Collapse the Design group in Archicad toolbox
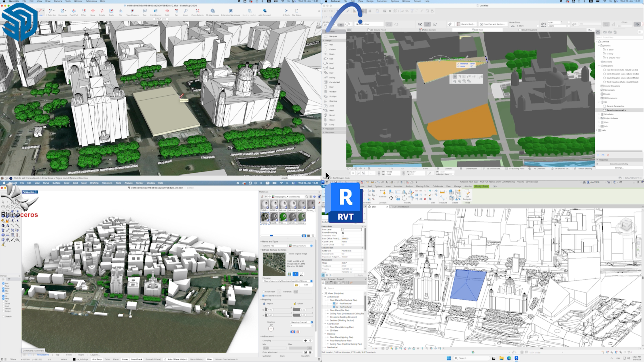Image resolution: width=644 pixels, height=362 pixels. click(324, 40)
